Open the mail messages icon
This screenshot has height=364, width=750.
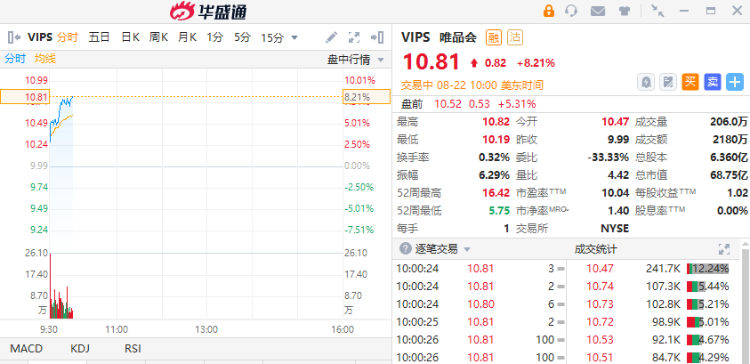598,11
